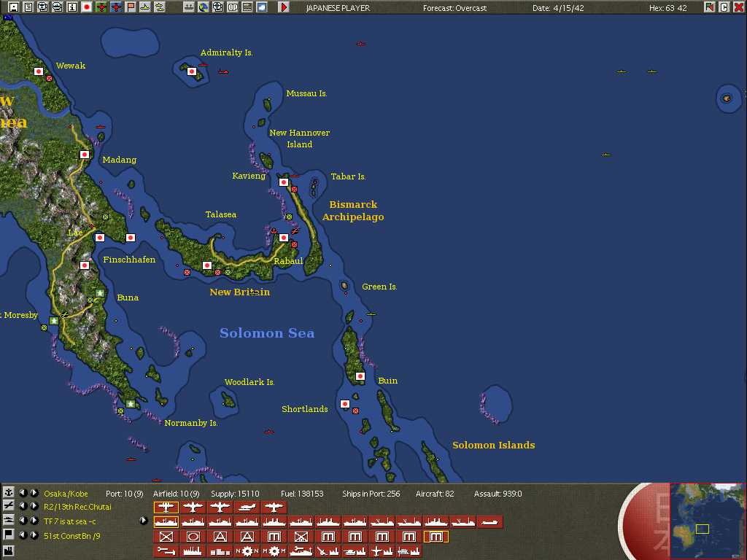747x560 pixels.
Task: Click the Japanese base flag at Madang
Action: 85,155
